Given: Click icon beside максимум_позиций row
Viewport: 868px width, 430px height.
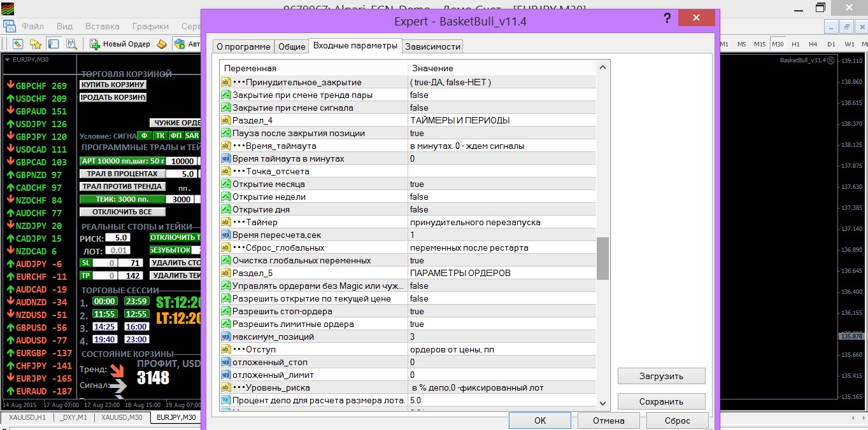Looking at the screenshot, I should [x=225, y=336].
